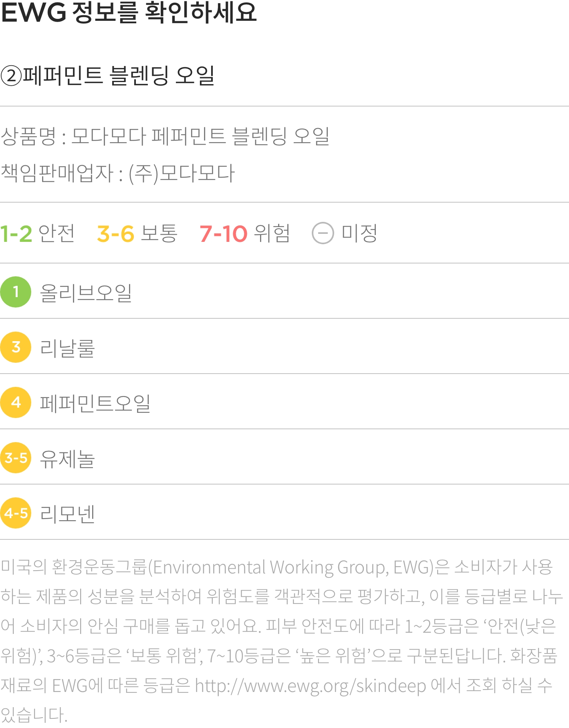Click the green 1-2 안전 legend label
This screenshot has height=728, width=569.
(37, 233)
